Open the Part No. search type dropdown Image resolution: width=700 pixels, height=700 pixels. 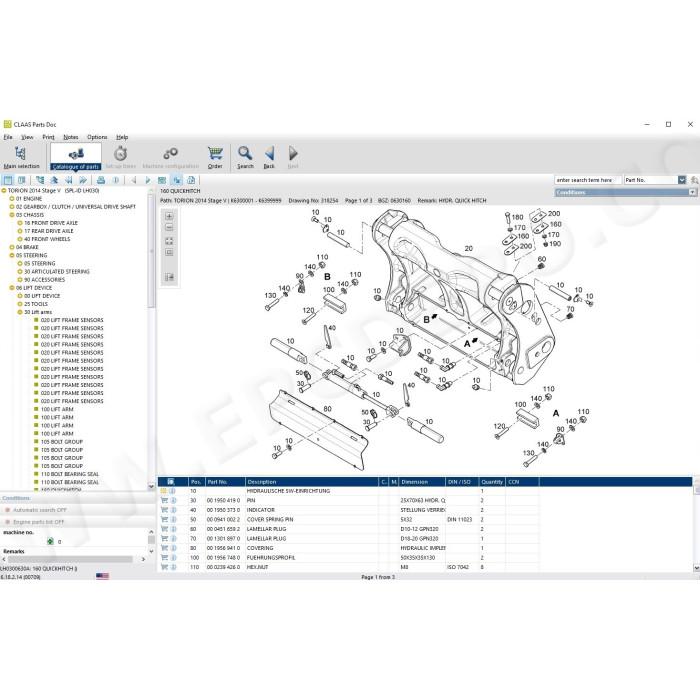click(x=682, y=180)
